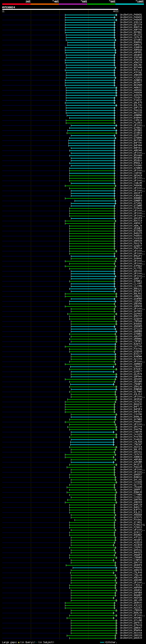
Task: Select the UniRef100_P17751 label
Action: pyautogui.click(x=131, y=268)
